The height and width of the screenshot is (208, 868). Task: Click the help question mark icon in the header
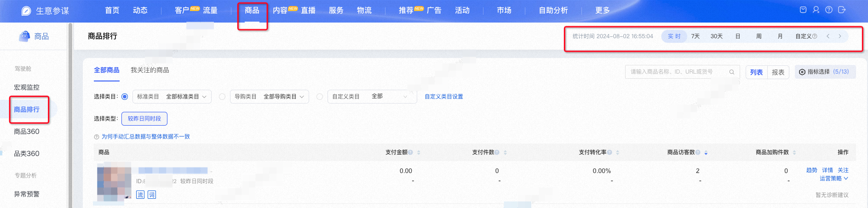829,10
